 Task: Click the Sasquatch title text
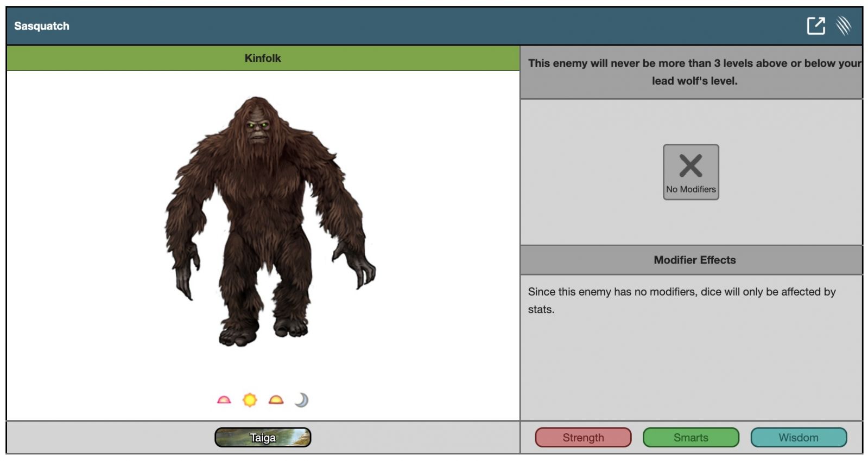pos(42,26)
